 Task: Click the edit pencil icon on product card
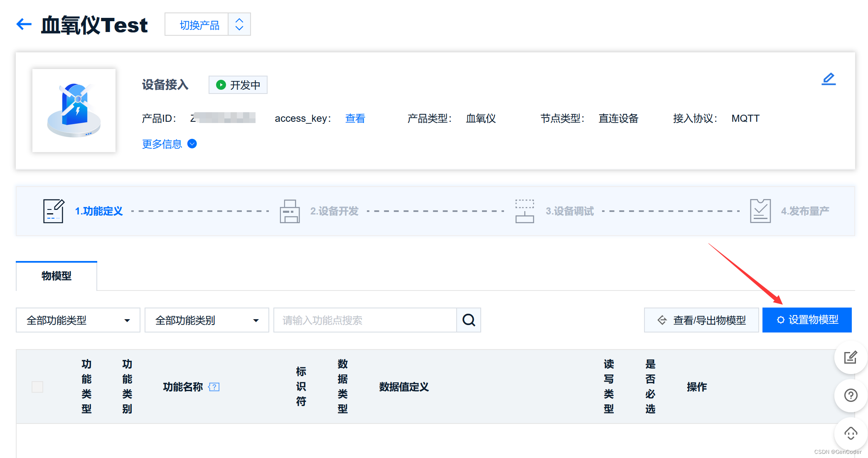[828, 79]
